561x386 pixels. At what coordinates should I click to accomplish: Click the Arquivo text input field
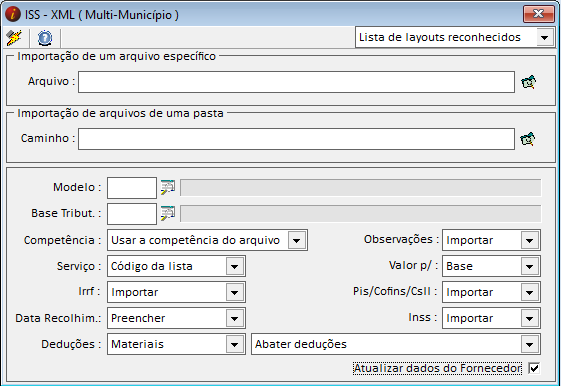click(x=296, y=82)
